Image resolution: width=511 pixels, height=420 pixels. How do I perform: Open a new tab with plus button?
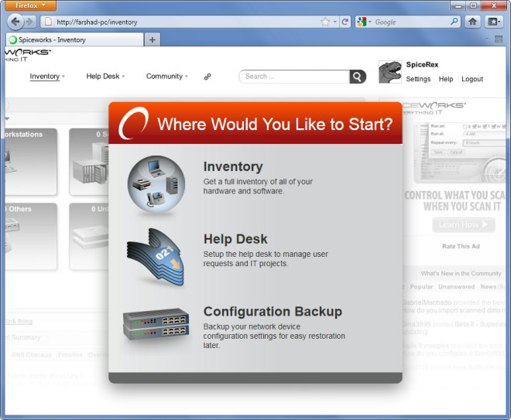point(153,39)
